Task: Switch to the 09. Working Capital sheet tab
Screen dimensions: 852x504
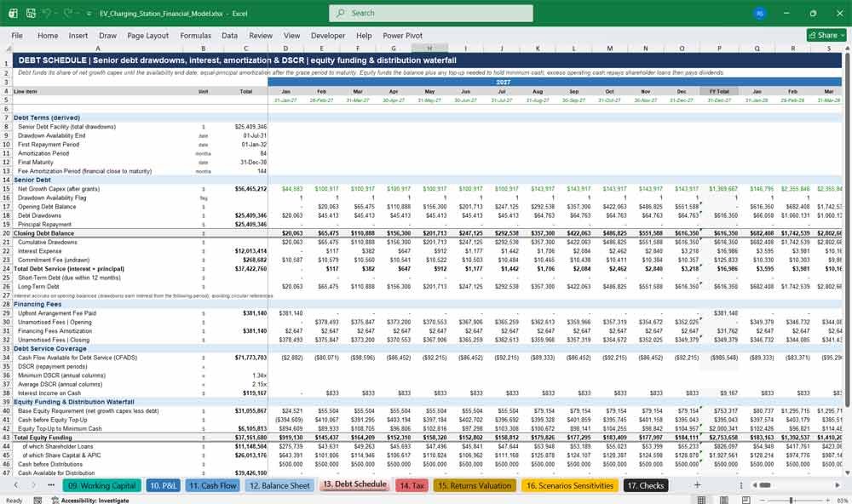Action: [x=102, y=485]
